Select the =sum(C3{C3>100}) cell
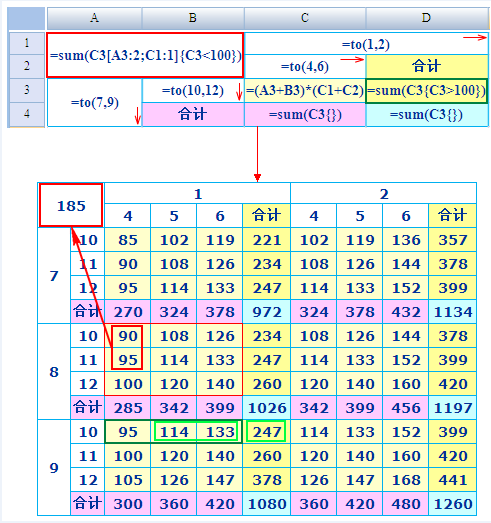This screenshot has width=491, height=523. point(427,90)
